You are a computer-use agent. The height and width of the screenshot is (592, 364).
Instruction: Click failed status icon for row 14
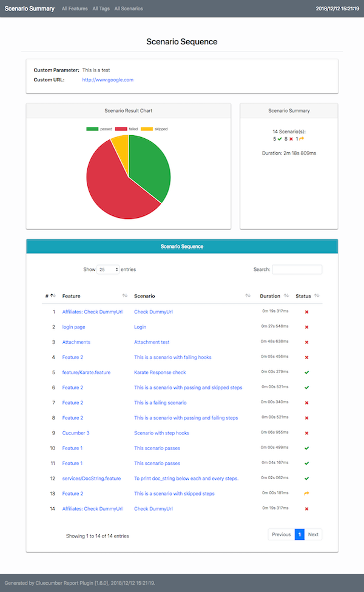coord(306,508)
